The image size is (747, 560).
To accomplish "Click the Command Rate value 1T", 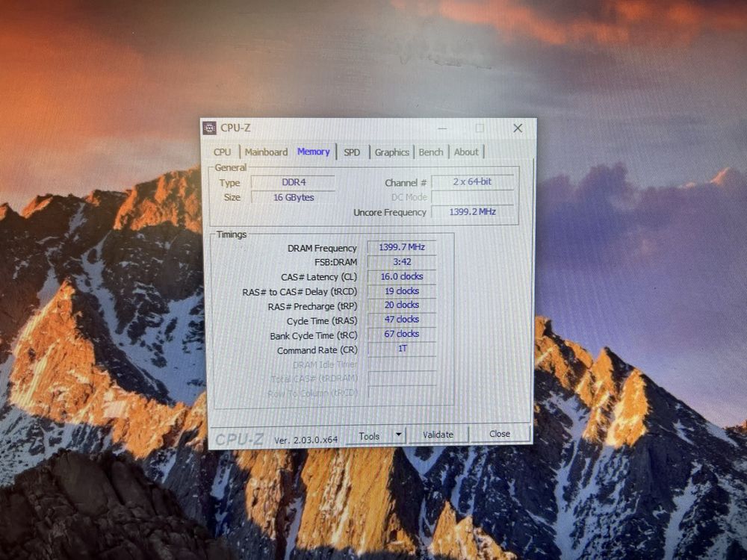I will click(x=402, y=349).
